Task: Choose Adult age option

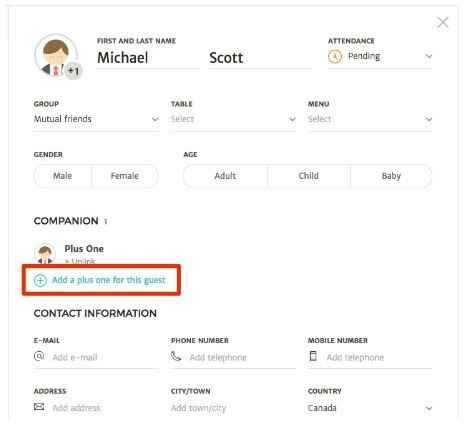Action: tap(225, 176)
